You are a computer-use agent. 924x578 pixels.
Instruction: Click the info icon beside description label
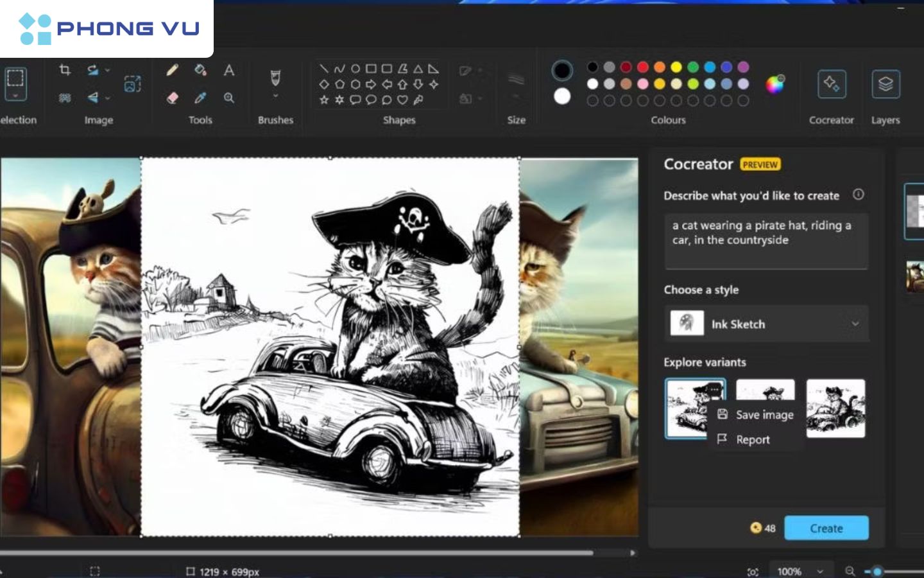click(x=858, y=195)
